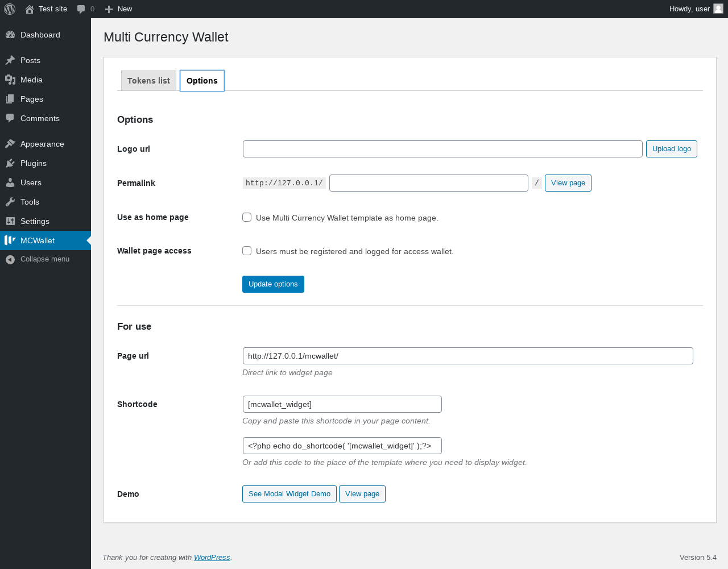Open the comments bubble icon in admin bar
728x569 pixels.
point(81,9)
